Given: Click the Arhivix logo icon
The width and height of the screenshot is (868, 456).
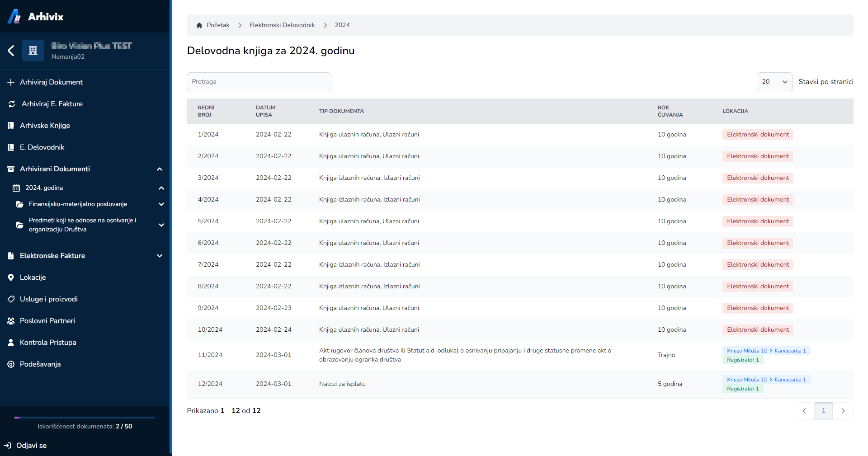Looking at the screenshot, I should click(14, 17).
